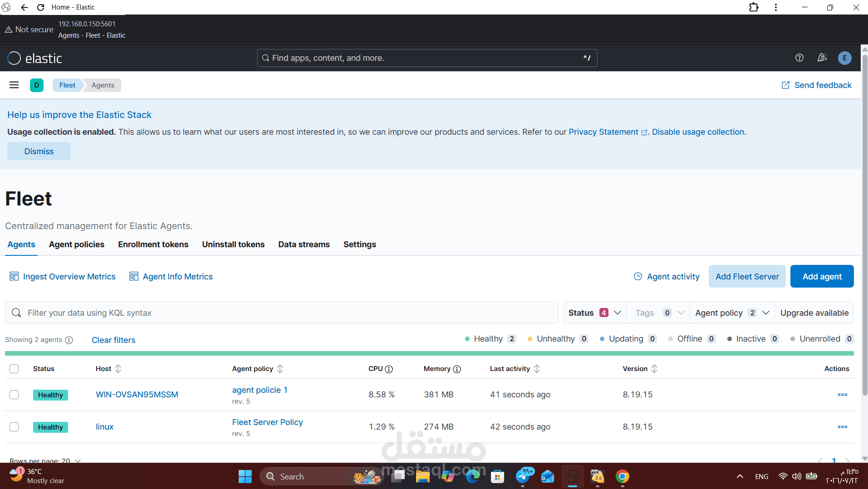The image size is (868, 489).
Task: Select the linux agent checkbox
Action: (14, 427)
